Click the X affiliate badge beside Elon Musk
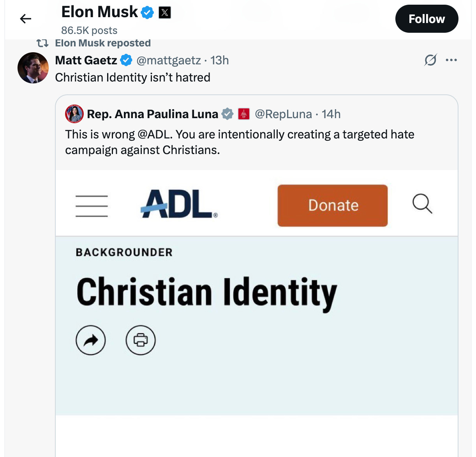Image resolution: width=476 pixels, height=457 pixels. [165, 13]
